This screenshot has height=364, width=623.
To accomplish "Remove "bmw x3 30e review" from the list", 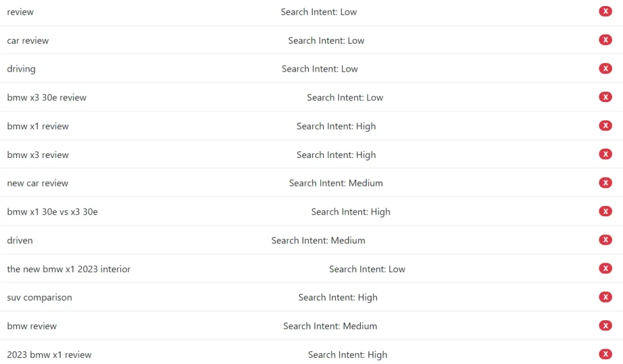I will click(605, 97).
